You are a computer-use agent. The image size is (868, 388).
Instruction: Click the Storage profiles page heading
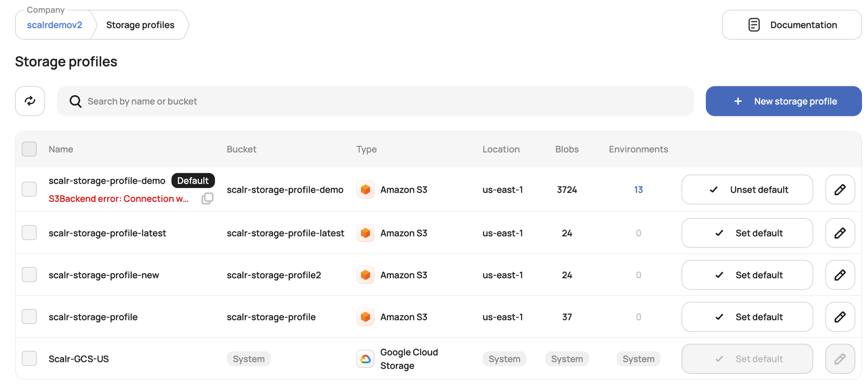66,62
